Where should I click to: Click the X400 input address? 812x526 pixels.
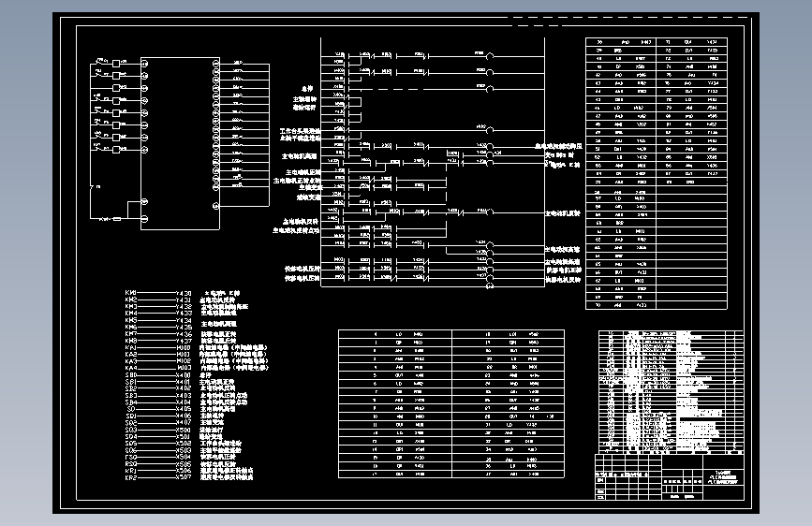[x=184, y=375]
